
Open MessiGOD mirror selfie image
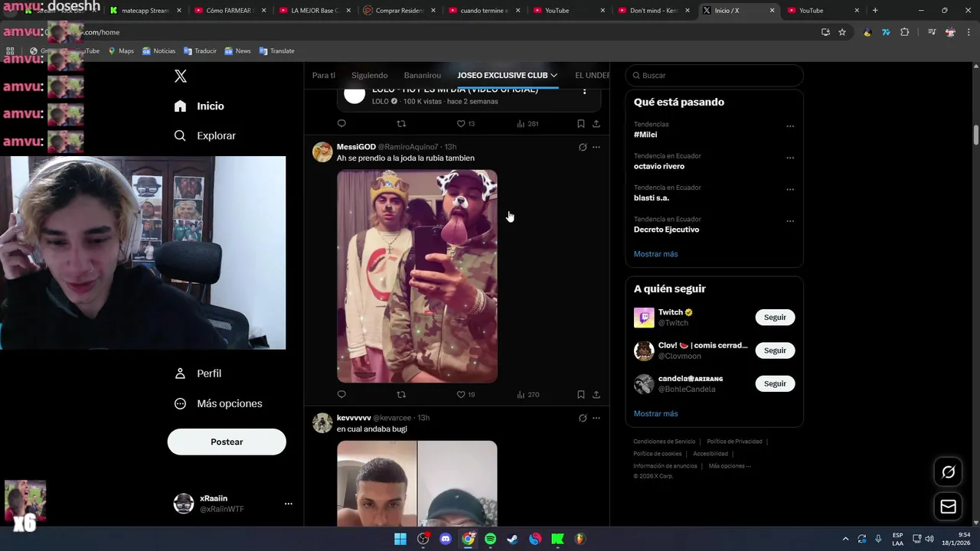(x=417, y=276)
